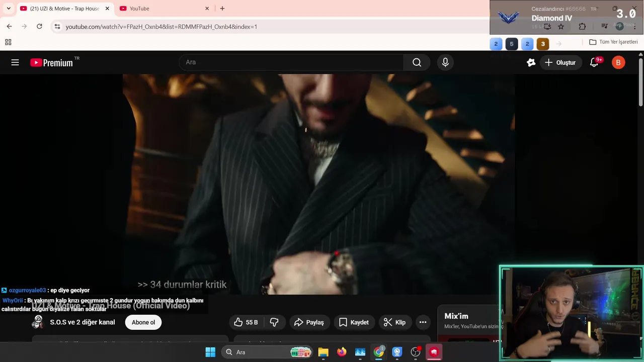Open the notifications bell
This screenshot has width=644, height=362.
594,62
